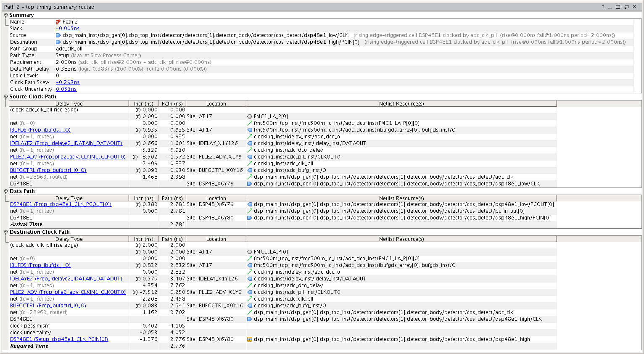Open the Clock Path Skew -0.293ns link

click(68, 82)
